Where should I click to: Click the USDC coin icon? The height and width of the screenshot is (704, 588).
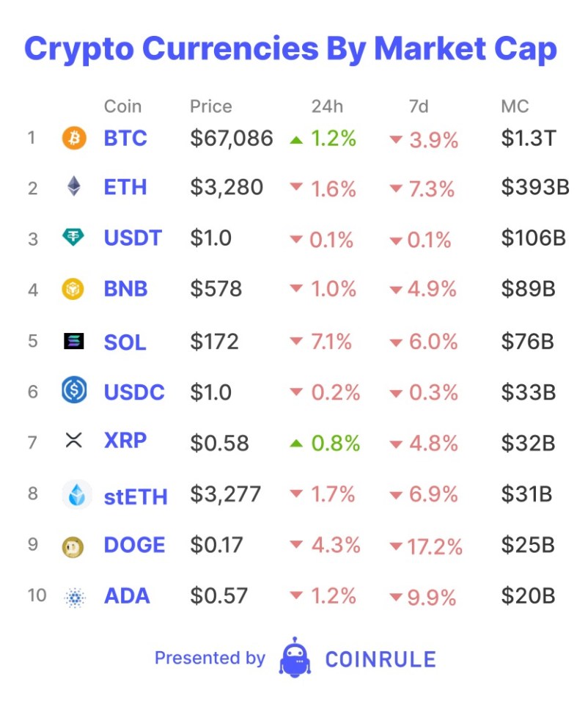74,392
